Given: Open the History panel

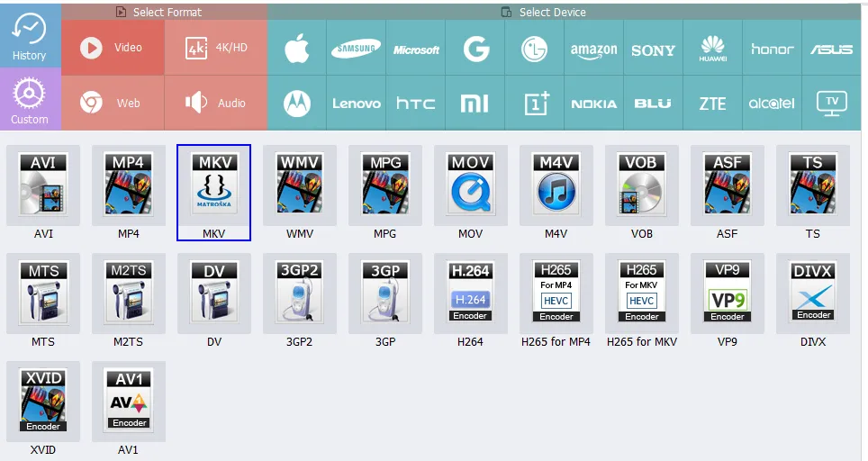Looking at the screenshot, I should coord(31,35).
